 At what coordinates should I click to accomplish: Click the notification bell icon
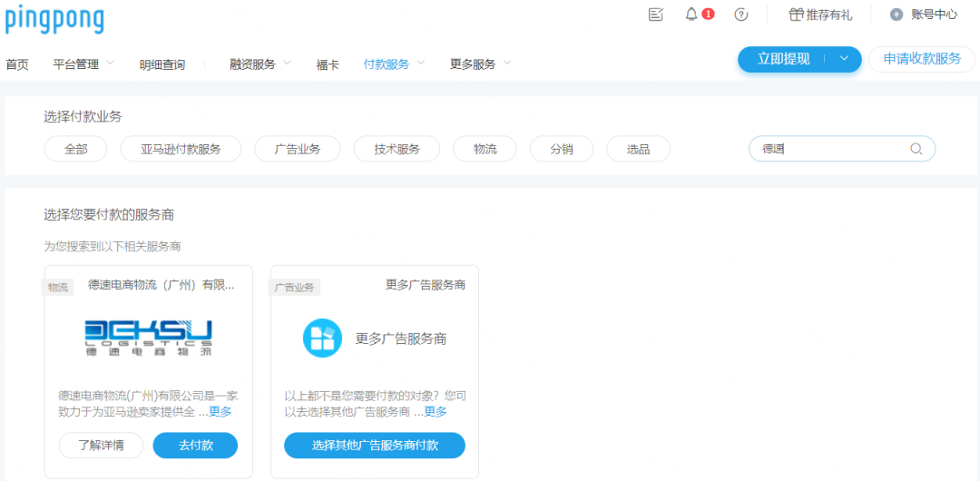(x=691, y=15)
